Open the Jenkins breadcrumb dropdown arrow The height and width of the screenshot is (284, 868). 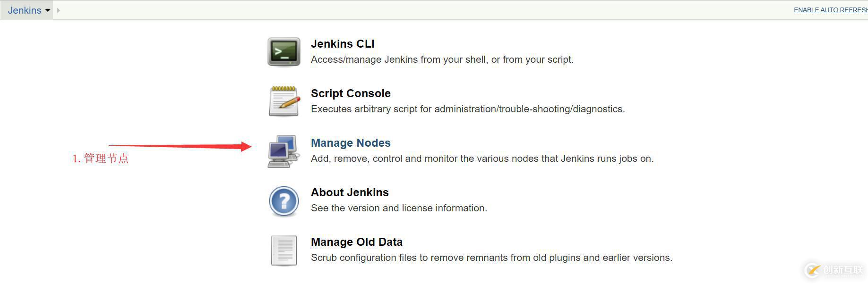[48, 10]
